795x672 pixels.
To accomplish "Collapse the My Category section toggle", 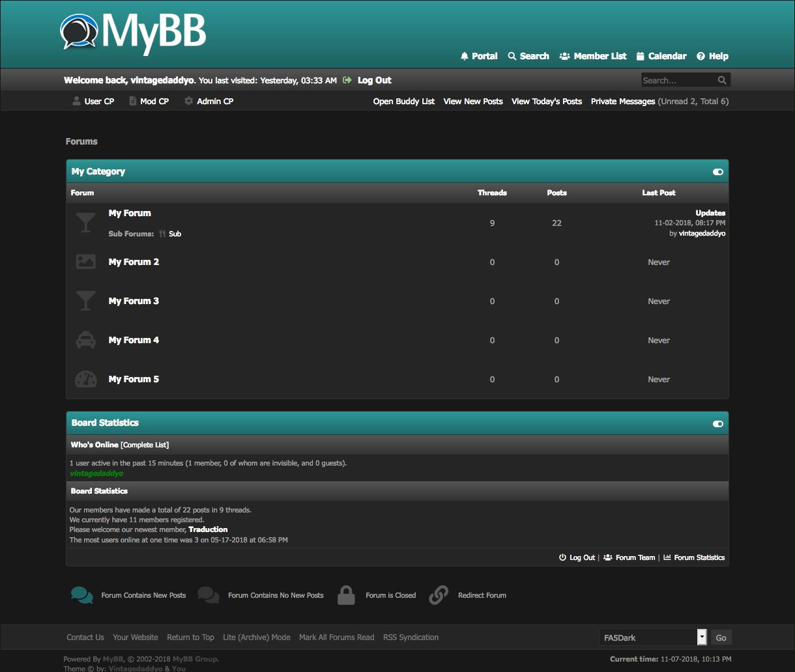I will 717,172.
